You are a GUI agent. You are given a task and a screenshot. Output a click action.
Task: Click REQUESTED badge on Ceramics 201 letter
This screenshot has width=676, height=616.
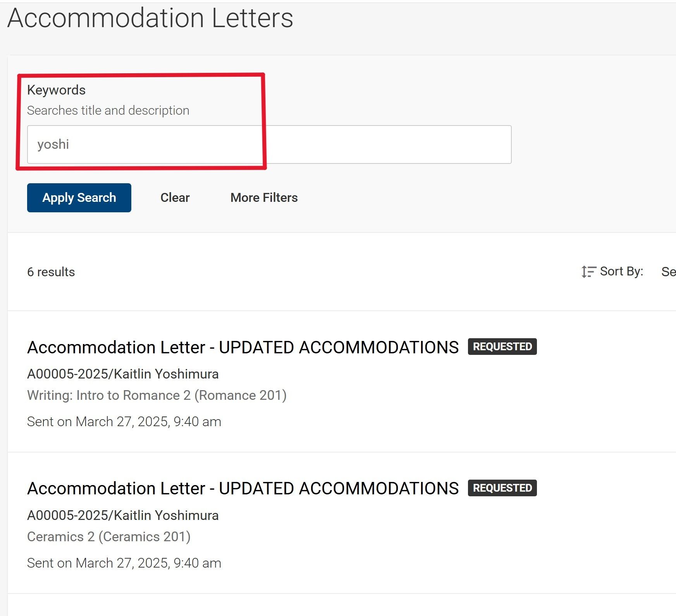pos(502,488)
